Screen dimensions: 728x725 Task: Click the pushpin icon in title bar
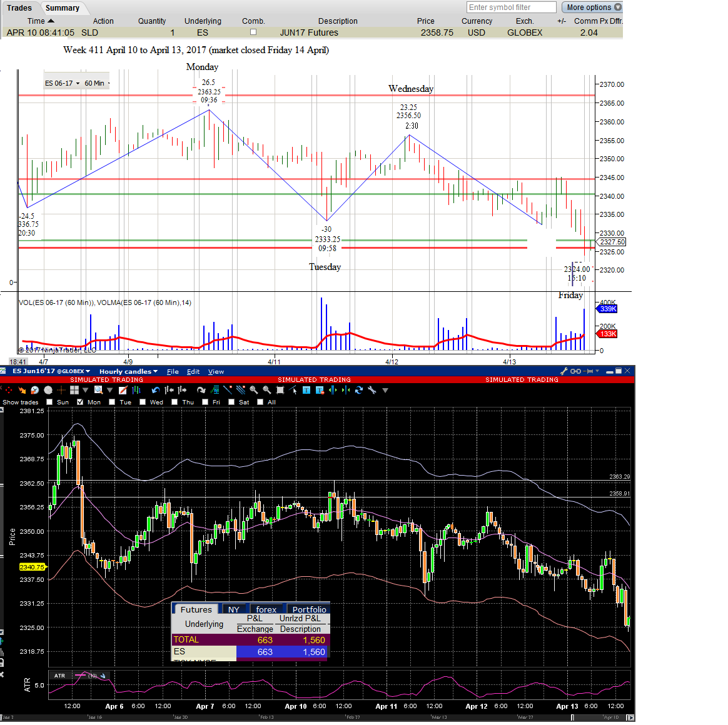coord(589,371)
